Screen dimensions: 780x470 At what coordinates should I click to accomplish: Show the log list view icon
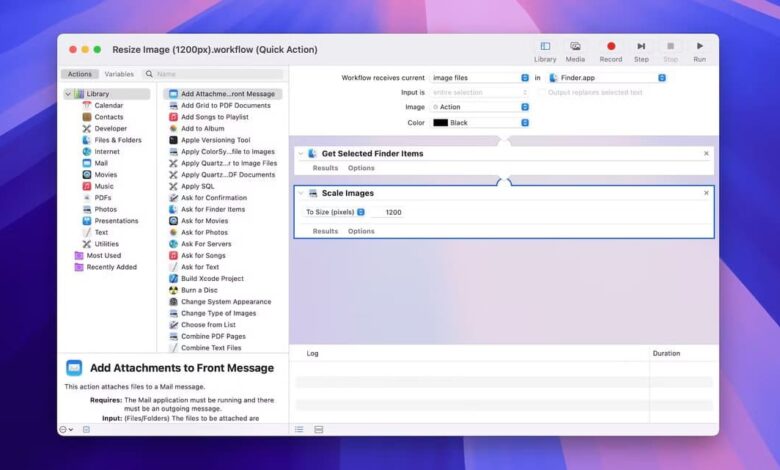[299, 429]
